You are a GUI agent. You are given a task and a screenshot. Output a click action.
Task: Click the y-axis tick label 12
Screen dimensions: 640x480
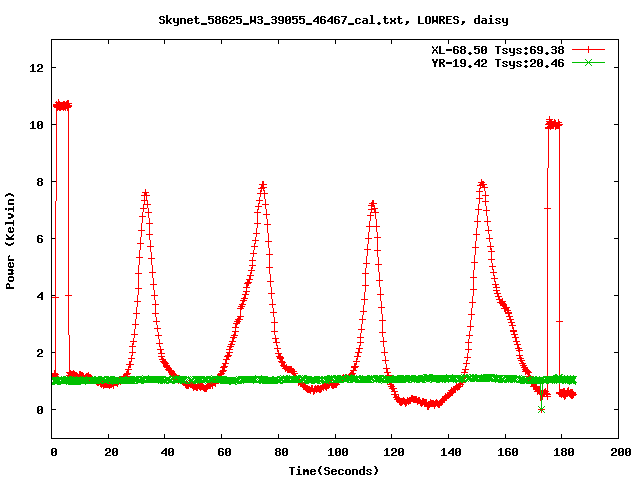(36, 68)
